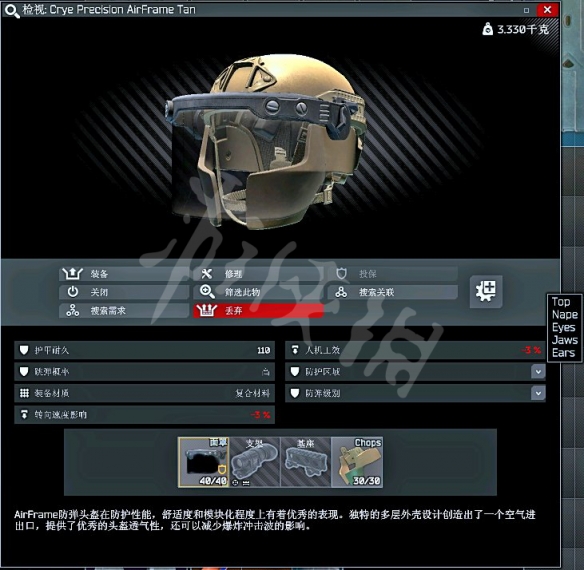Click the 搜索关联 linked search button
This screenshot has width=584, height=570.
point(393,292)
